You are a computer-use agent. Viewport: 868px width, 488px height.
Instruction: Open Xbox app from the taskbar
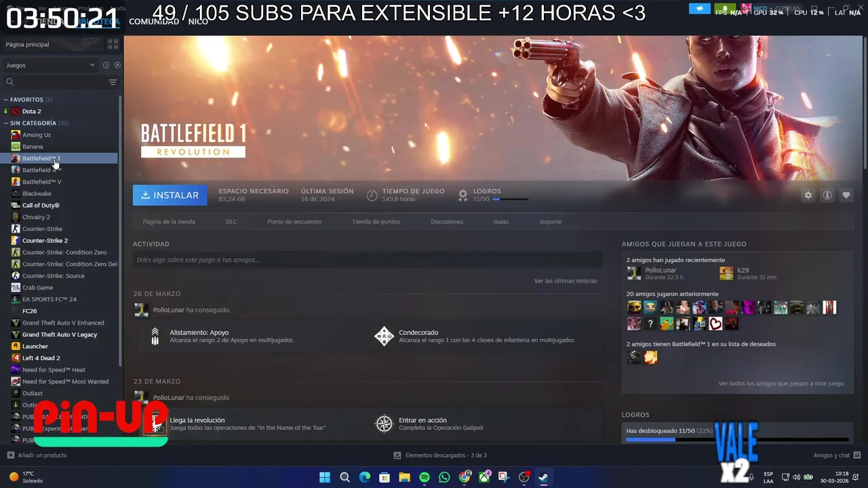coord(484,477)
